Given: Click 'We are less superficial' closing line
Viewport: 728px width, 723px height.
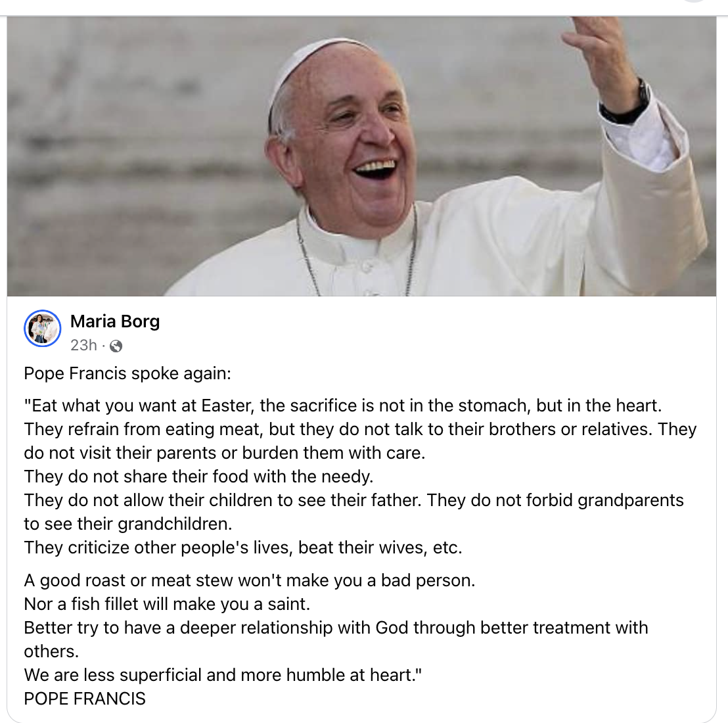Looking at the screenshot, I should pos(223,675).
